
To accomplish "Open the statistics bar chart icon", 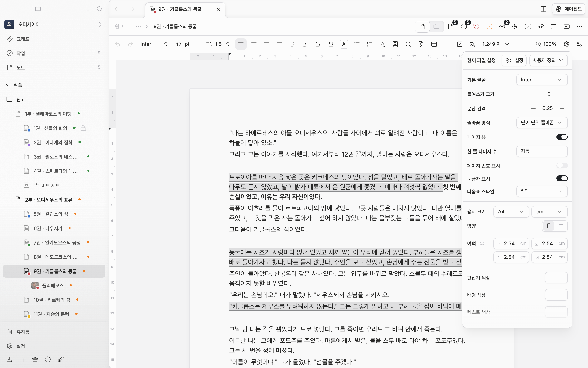I will [22, 359].
